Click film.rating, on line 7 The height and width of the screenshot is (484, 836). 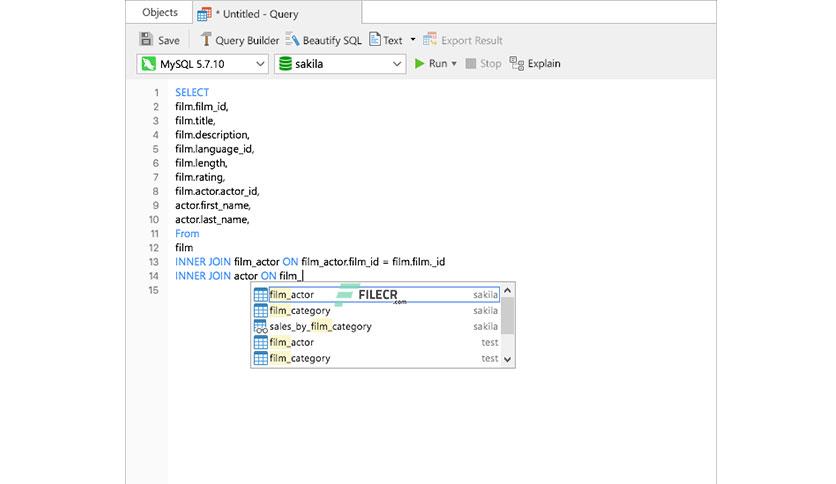click(200, 177)
